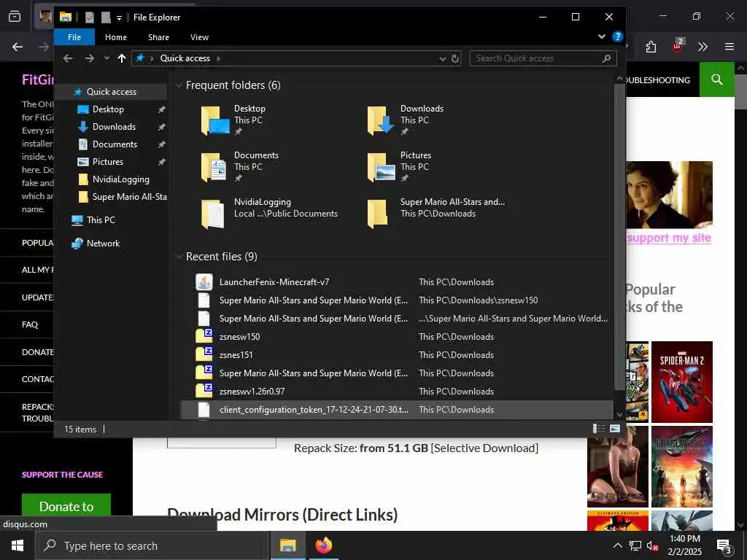Select NvidiaLogging in navigation pane

coord(121,179)
